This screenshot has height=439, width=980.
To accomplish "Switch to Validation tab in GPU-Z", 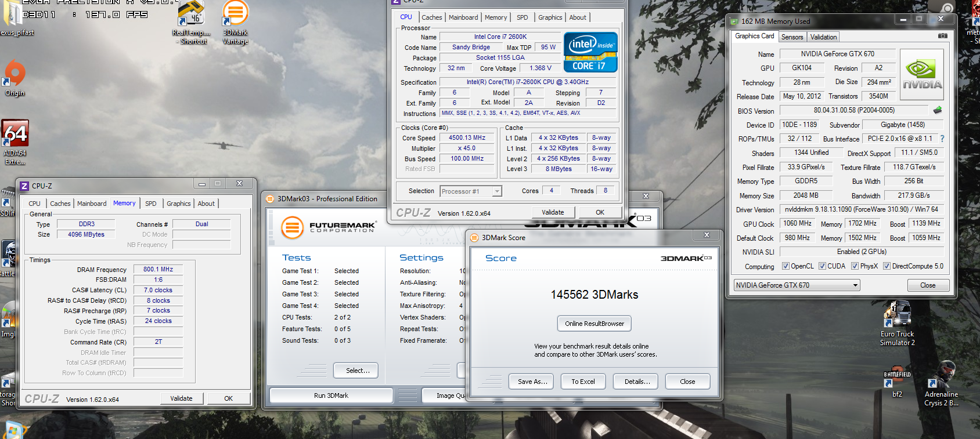I will (x=823, y=37).
